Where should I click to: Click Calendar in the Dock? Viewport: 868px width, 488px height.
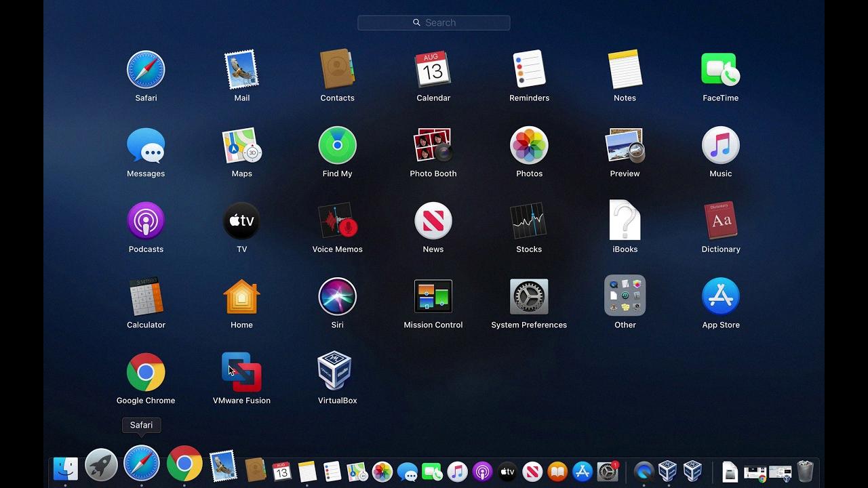point(281,470)
